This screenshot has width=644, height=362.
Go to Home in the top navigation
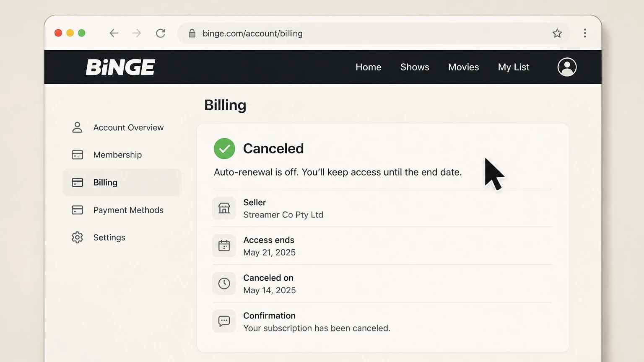coord(369,67)
